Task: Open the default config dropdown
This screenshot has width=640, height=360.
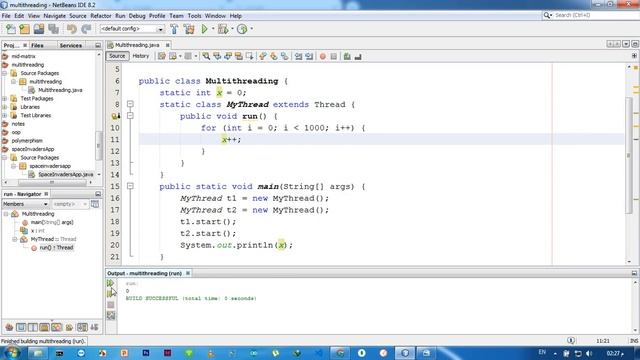Action: coord(160,29)
